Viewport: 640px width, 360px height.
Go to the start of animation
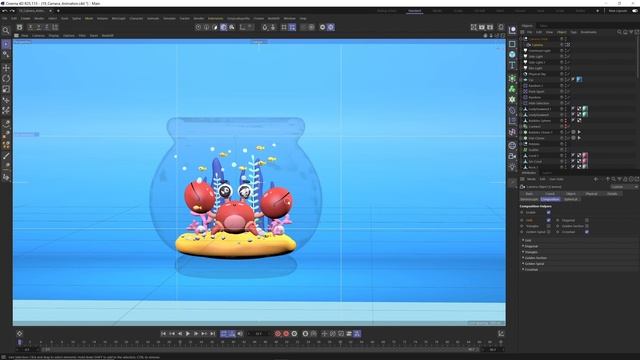(x=163, y=334)
